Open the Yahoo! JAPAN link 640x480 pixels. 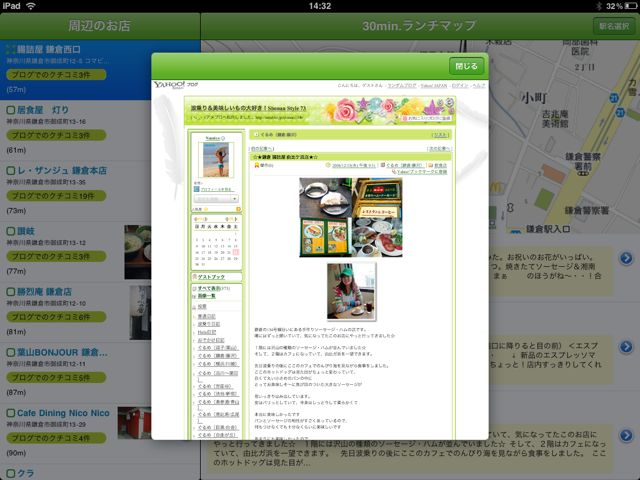pos(433,85)
